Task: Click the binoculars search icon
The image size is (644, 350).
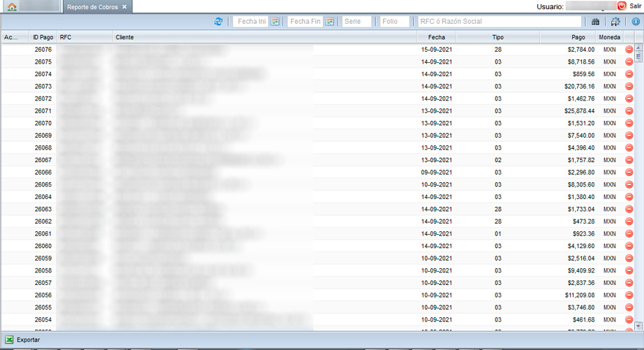Action: (595, 22)
